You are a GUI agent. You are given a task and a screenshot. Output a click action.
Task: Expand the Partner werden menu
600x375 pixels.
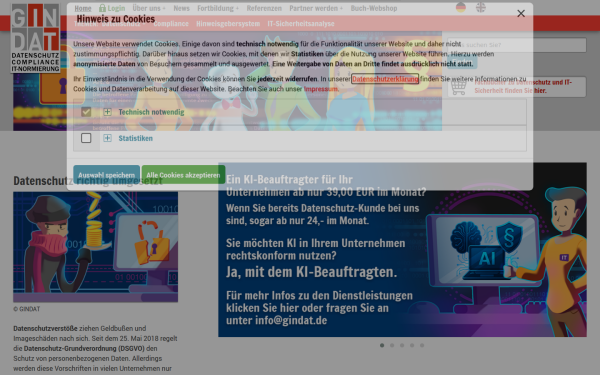pos(316,8)
